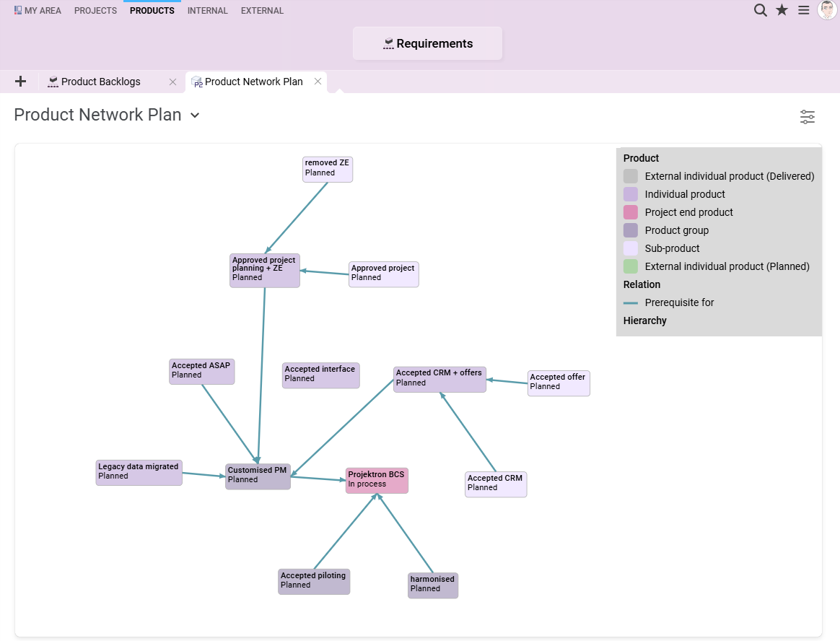Click the 'Prerequisite for' legend label
Image resolution: width=840 pixels, height=641 pixels.
(x=679, y=302)
